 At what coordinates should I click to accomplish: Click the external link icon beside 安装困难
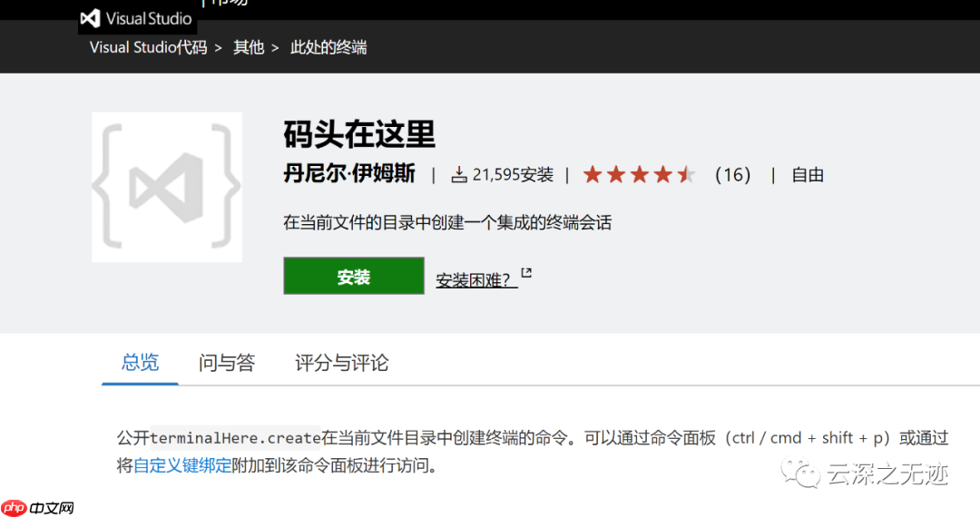[526, 273]
